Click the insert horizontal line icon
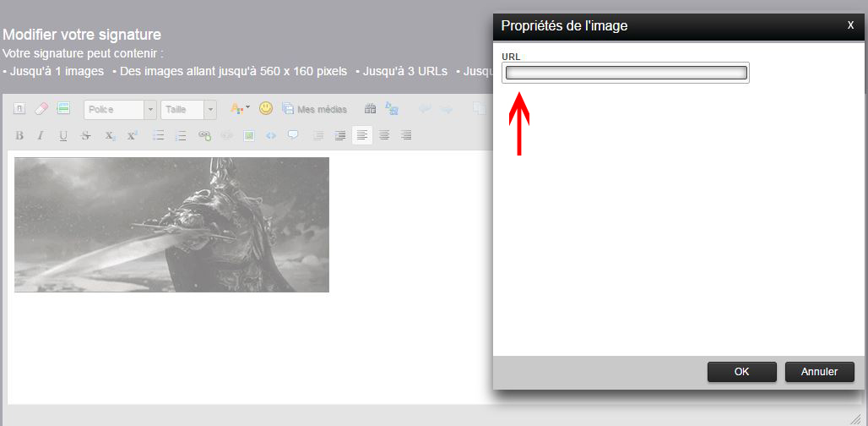The height and width of the screenshot is (426, 868). click(x=63, y=108)
